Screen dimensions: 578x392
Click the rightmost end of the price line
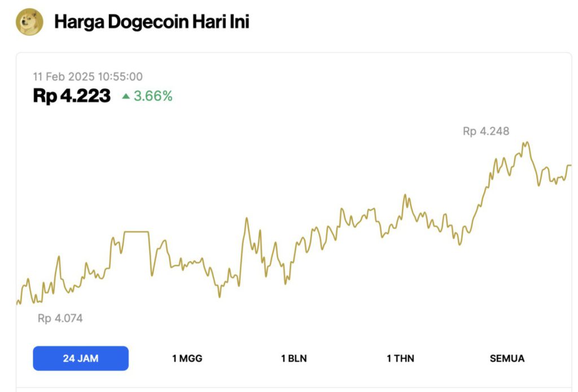pyautogui.click(x=570, y=165)
